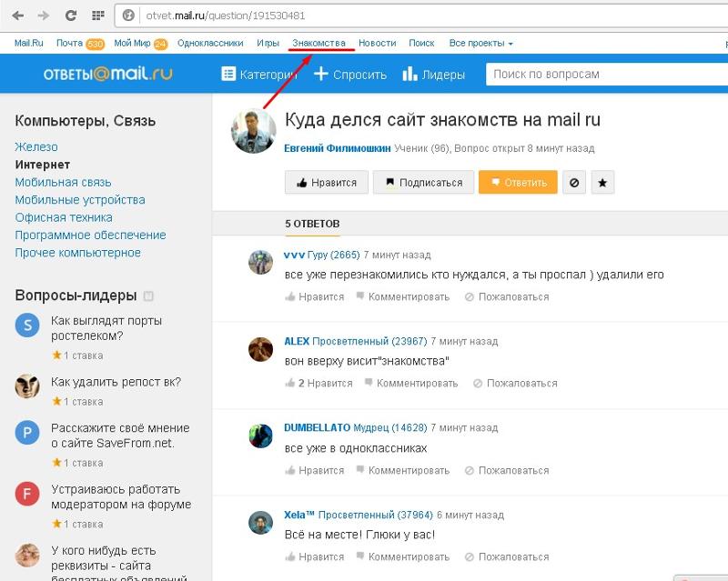The image size is (728, 581).
Task: Open Игры in the top bar
Action: 268,43
